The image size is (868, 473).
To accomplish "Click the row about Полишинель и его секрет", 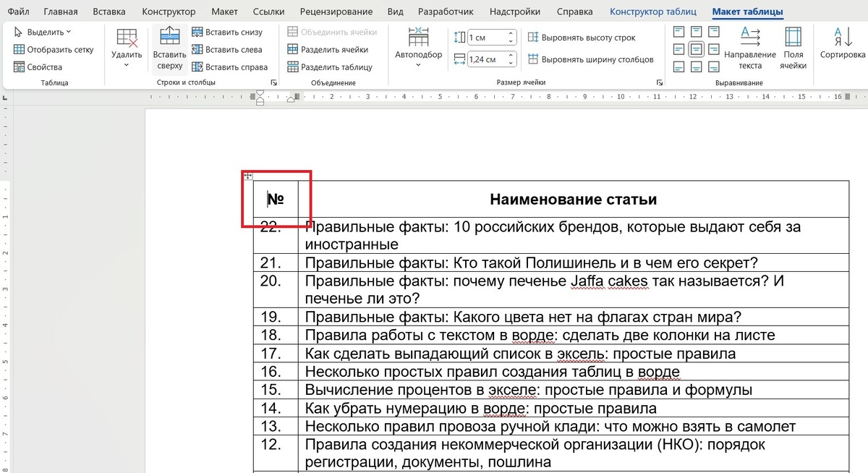I will pyautogui.click(x=574, y=263).
